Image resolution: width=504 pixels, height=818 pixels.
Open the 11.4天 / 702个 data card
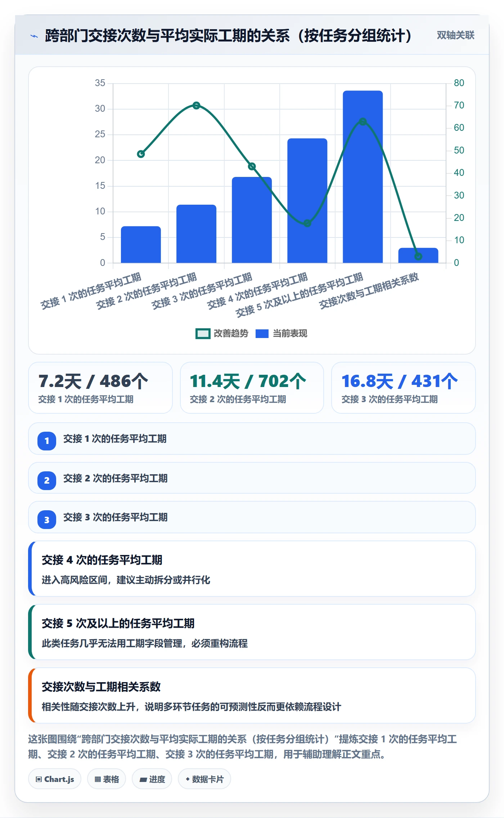252,388
